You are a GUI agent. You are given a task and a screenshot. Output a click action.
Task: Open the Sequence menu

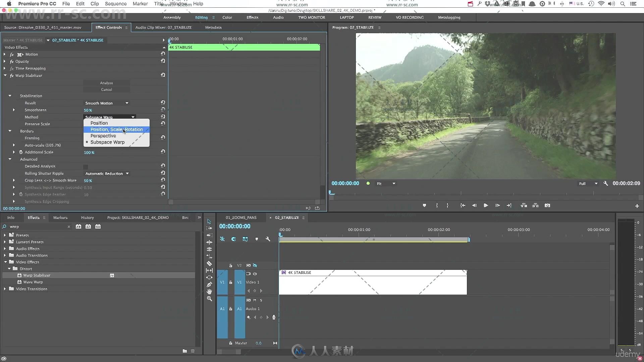pos(116,4)
